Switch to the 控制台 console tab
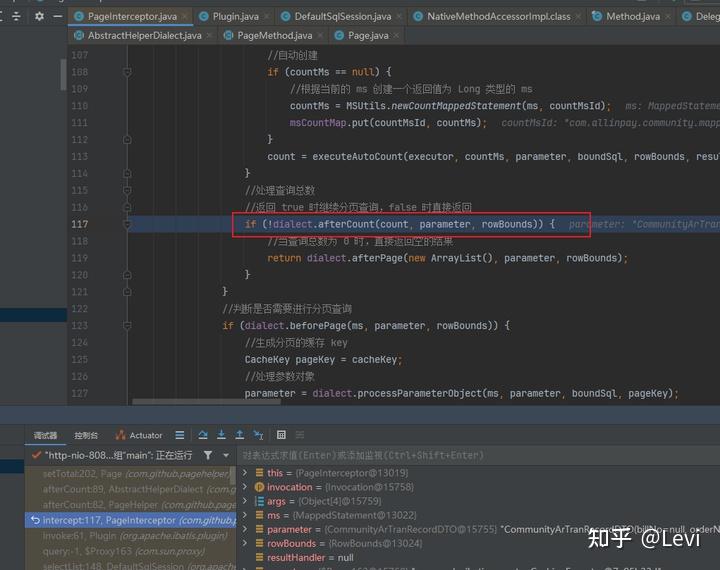The image size is (720, 570). 86,435
